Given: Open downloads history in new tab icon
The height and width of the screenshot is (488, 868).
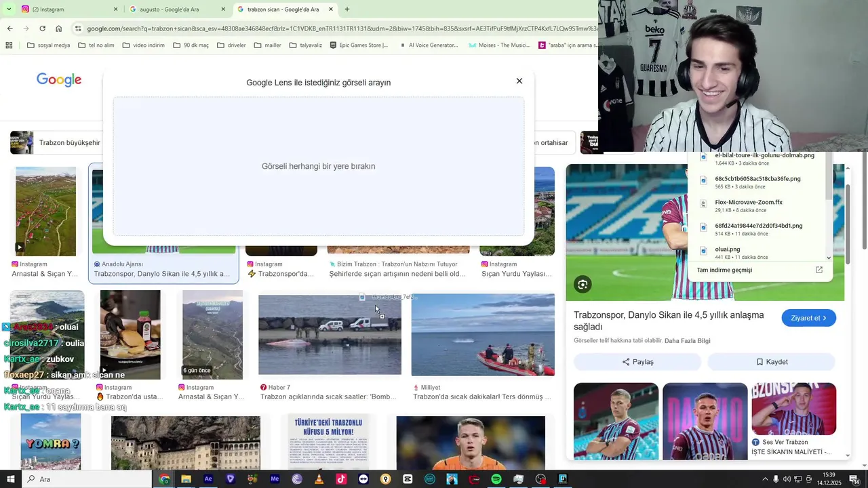Looking at the screenshot, I should coord(818,270).
